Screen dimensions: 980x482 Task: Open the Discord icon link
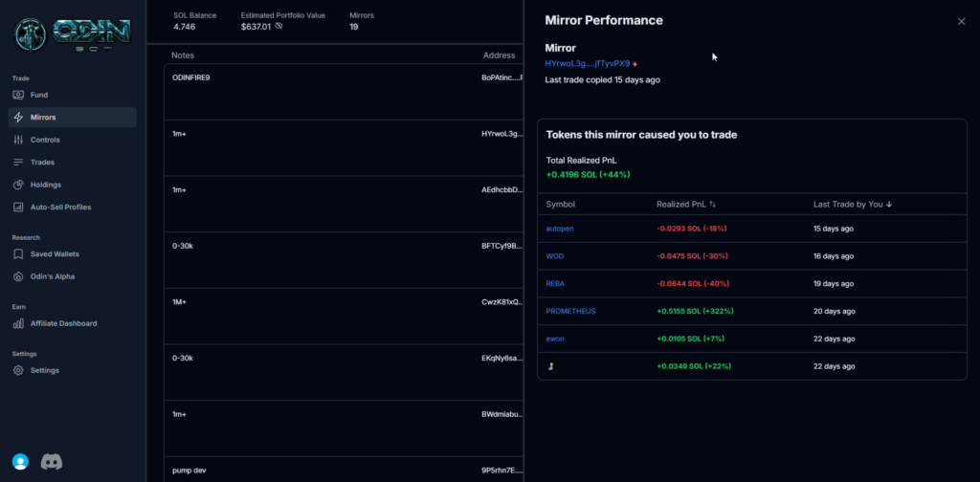tap(52, 462)
